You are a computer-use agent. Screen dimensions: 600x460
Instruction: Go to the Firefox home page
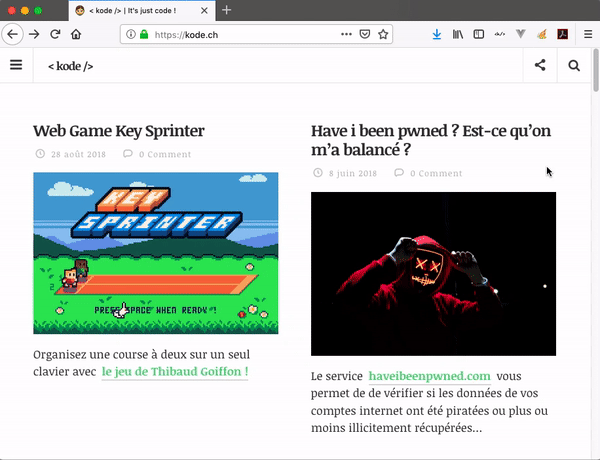pos(76,34)
